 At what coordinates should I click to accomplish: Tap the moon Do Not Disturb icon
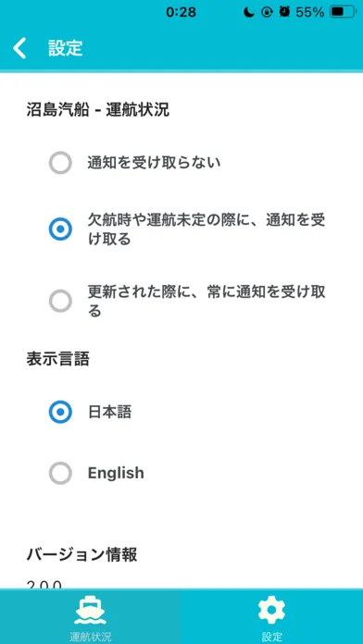(x=248, y=12)
